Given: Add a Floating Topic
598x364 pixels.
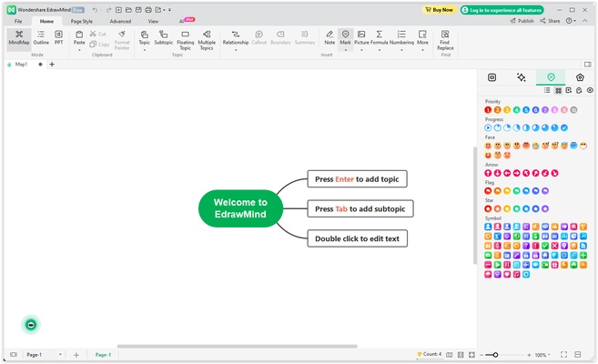Looking at the screenshot, I should pos(185,40).
